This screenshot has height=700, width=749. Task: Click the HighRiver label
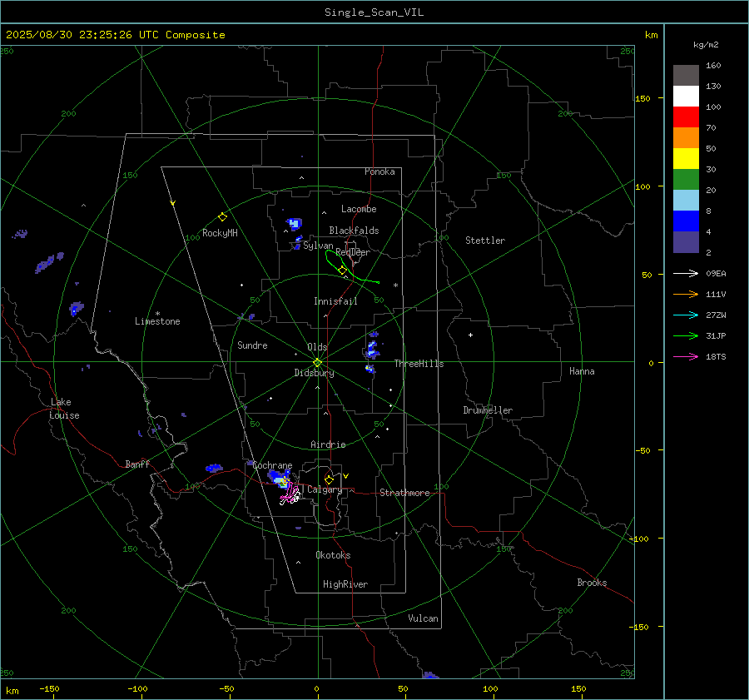[345, 584]
